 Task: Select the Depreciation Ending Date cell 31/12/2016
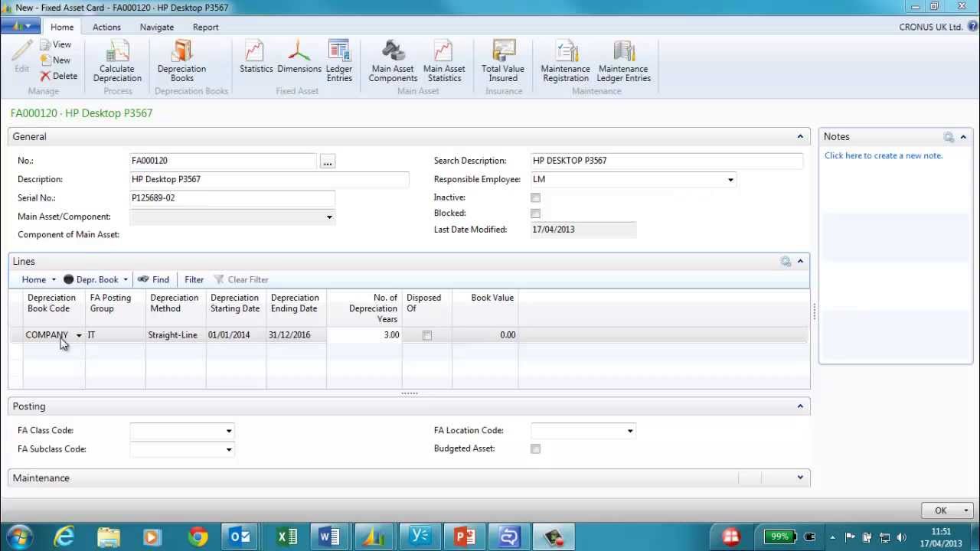point(296,335)
